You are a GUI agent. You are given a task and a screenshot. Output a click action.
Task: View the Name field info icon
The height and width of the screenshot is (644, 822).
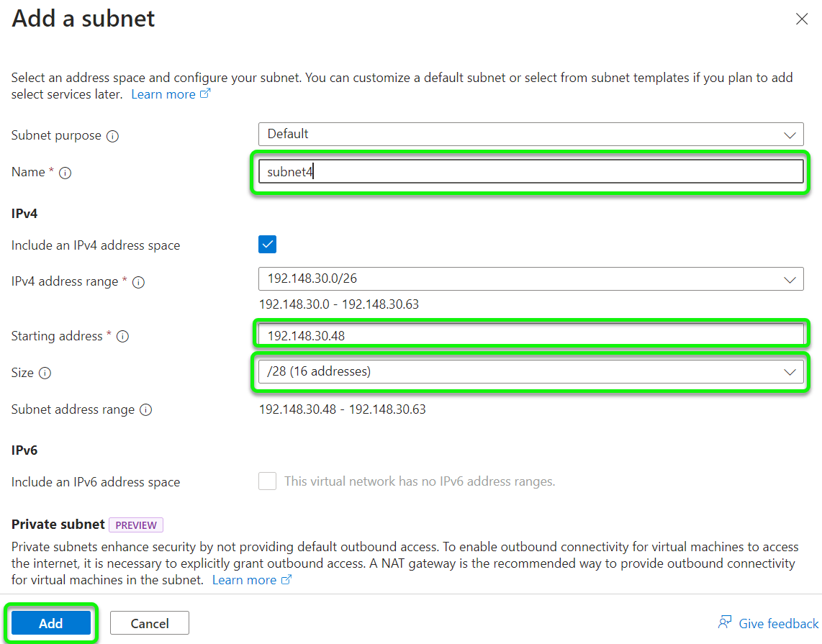point(66,173)
